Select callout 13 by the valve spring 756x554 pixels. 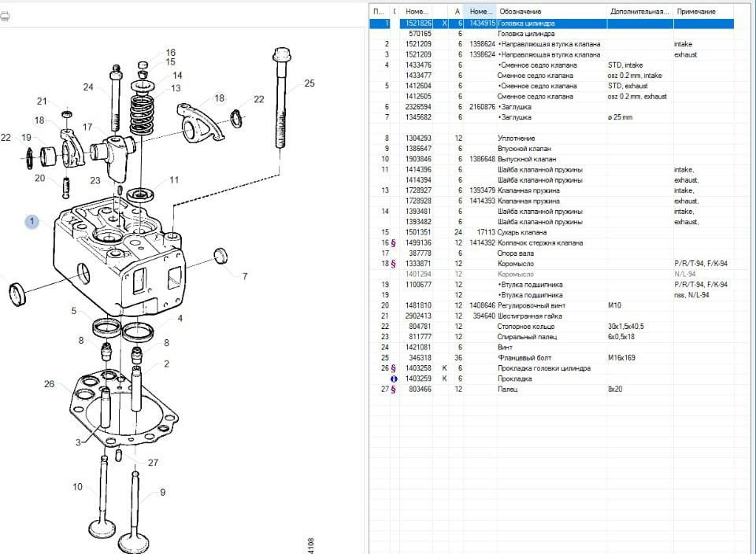point(175,88)
